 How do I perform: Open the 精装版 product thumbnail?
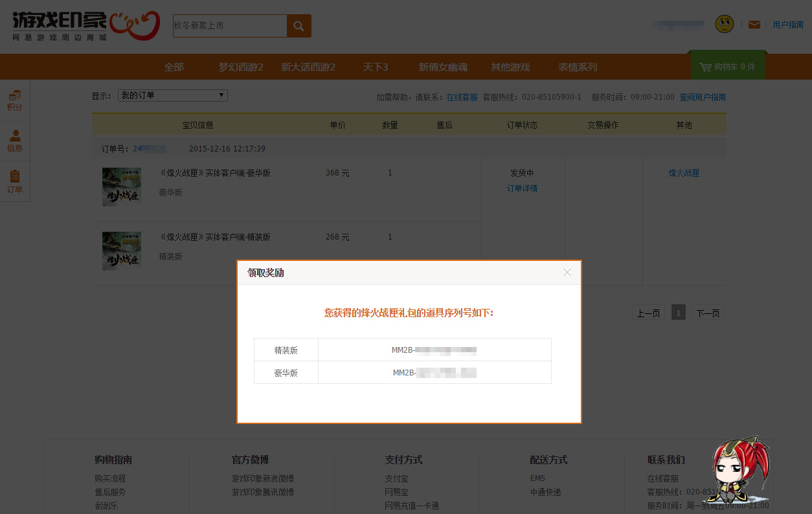[x=122, y=251]
